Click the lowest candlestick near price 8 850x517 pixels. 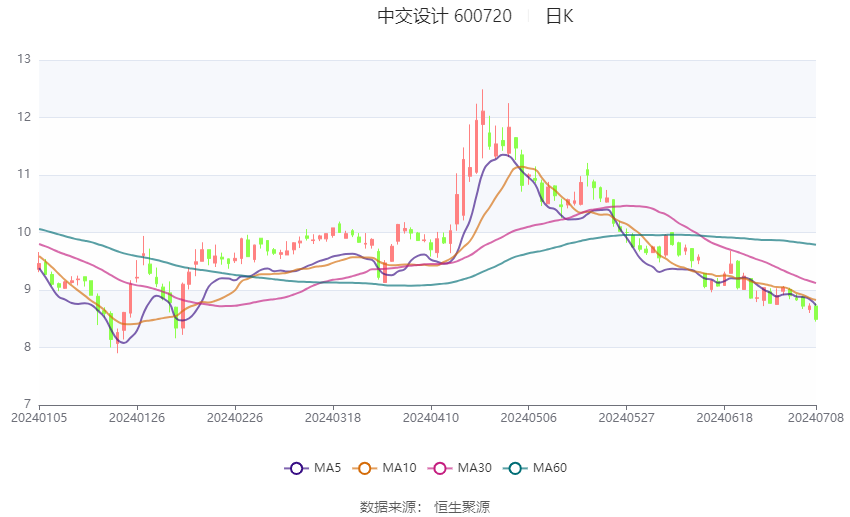117,340
